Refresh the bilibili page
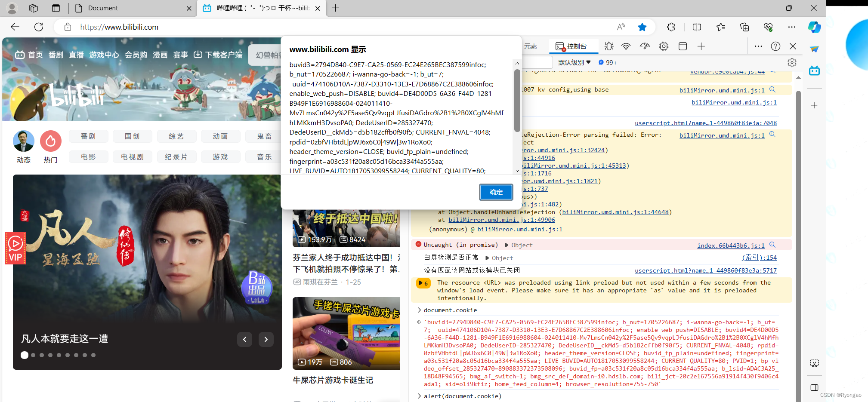The image size is (868, 402). [39, 27]
